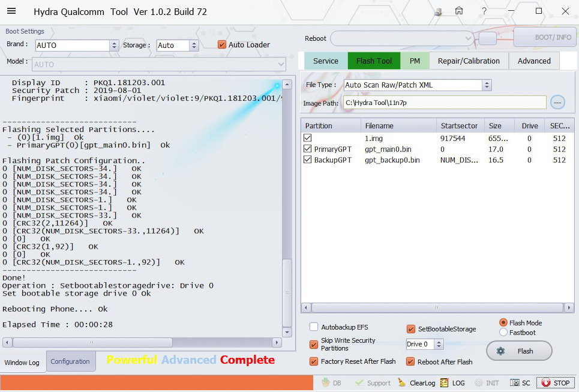Click Flash button with gear
Viewport: 579px width, 392px height.
(x=519, y=351)
